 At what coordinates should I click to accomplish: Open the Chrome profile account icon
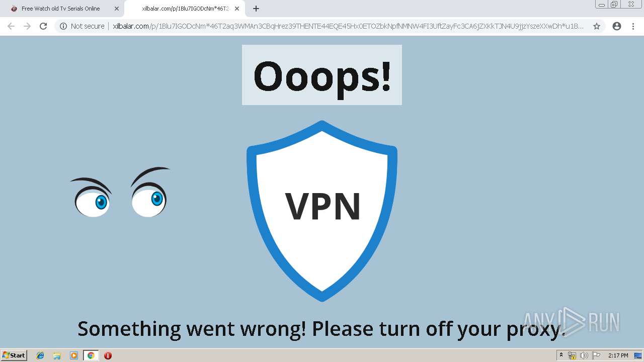tap(617, 26)
